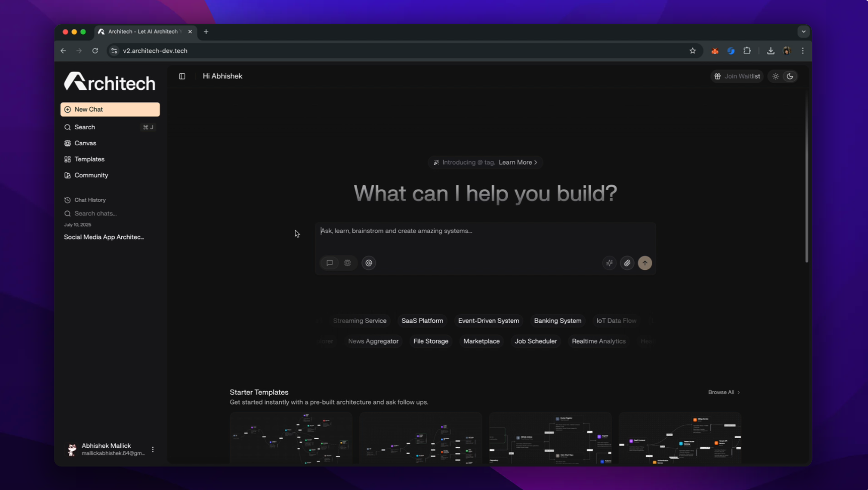Open the Canvas section in the sidebar
Viewport: 868px width, 490px height.
[84, 143]
